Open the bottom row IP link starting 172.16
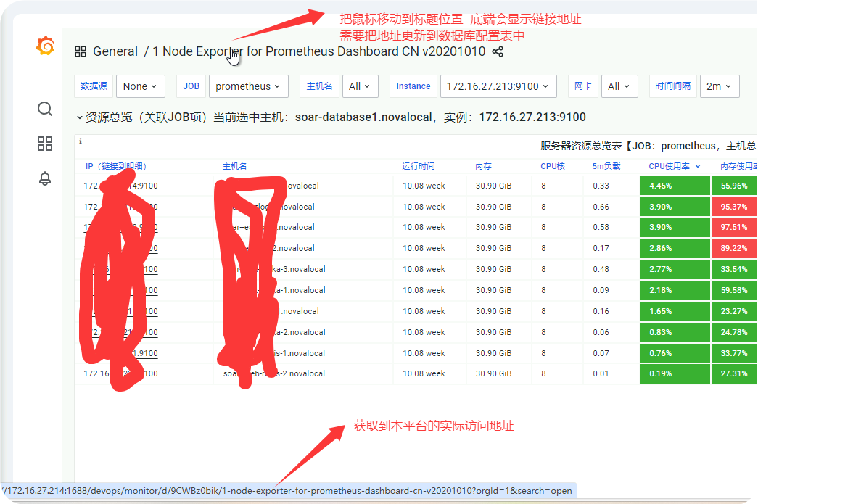This screenshot has height=504, width=861. [x=121, y=374]
